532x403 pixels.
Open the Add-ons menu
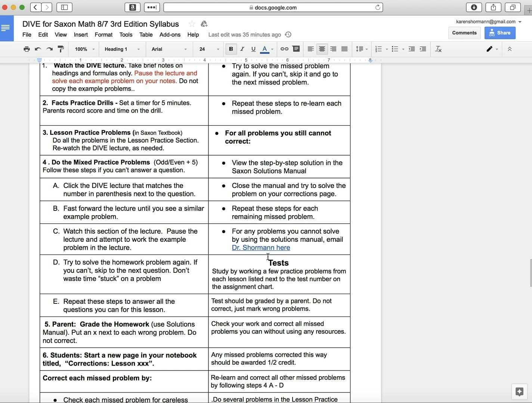170,35
